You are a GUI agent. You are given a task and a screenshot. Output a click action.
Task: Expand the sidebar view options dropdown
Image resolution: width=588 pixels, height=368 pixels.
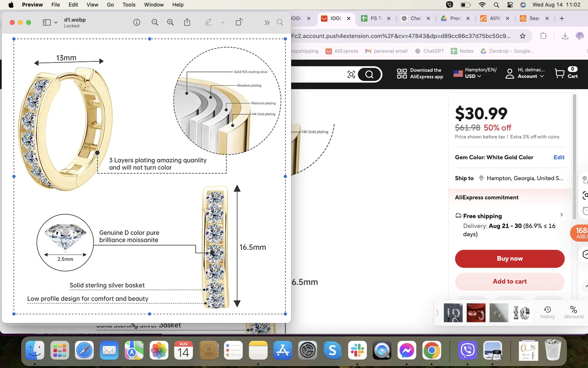point(56,22)
